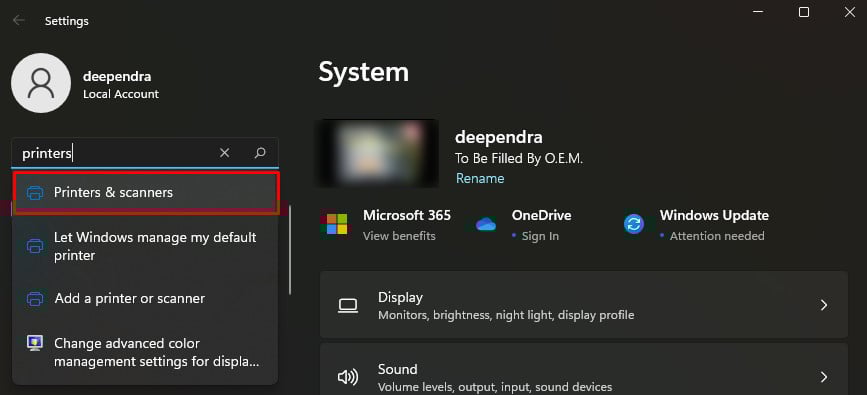867x395 pixels.
Task: Select Let Windows manage my default printer
Action: [x=145, y=246]
